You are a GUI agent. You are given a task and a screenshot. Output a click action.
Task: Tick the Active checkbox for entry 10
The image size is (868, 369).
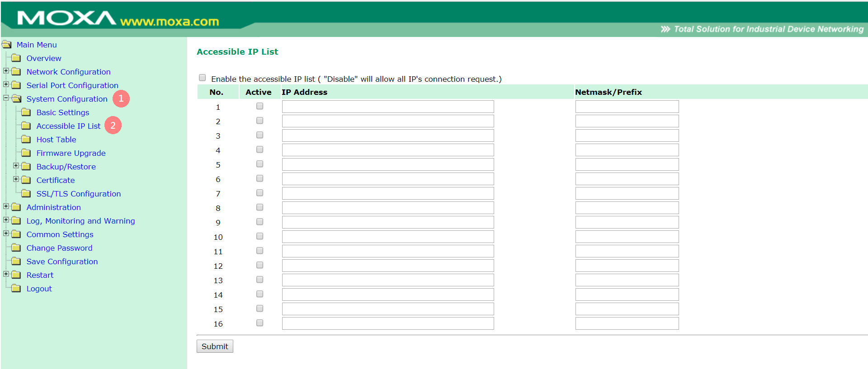(259, 236)
